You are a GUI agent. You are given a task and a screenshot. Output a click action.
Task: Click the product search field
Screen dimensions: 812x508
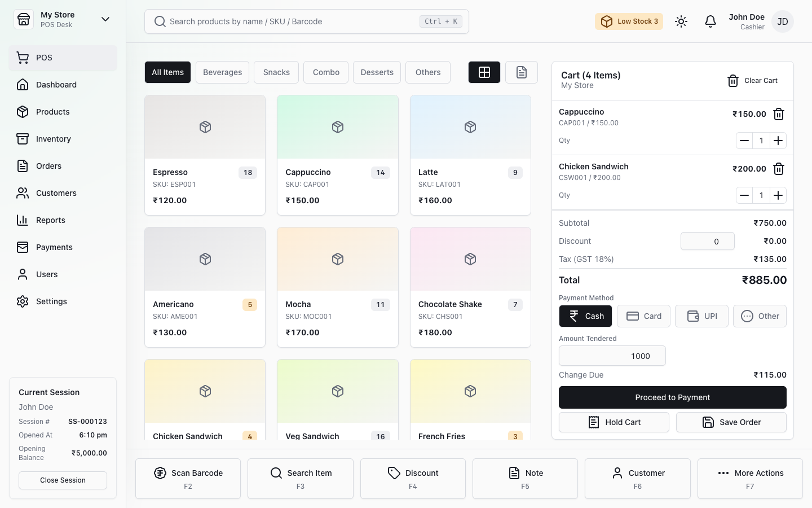coord(306,21)
